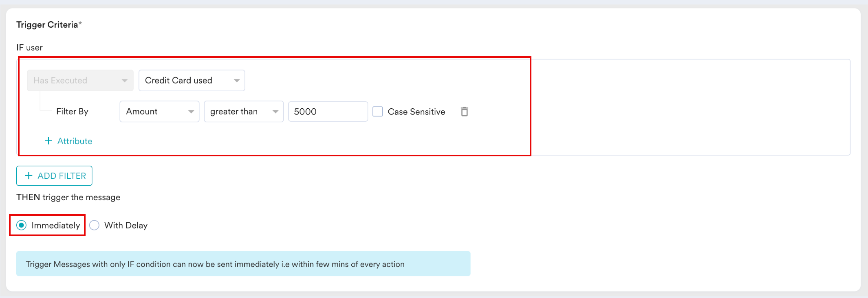Click the caret arrow on Amount dropdown
The height and width of the screenshot is (298, 868).
(x=191, y=112)
